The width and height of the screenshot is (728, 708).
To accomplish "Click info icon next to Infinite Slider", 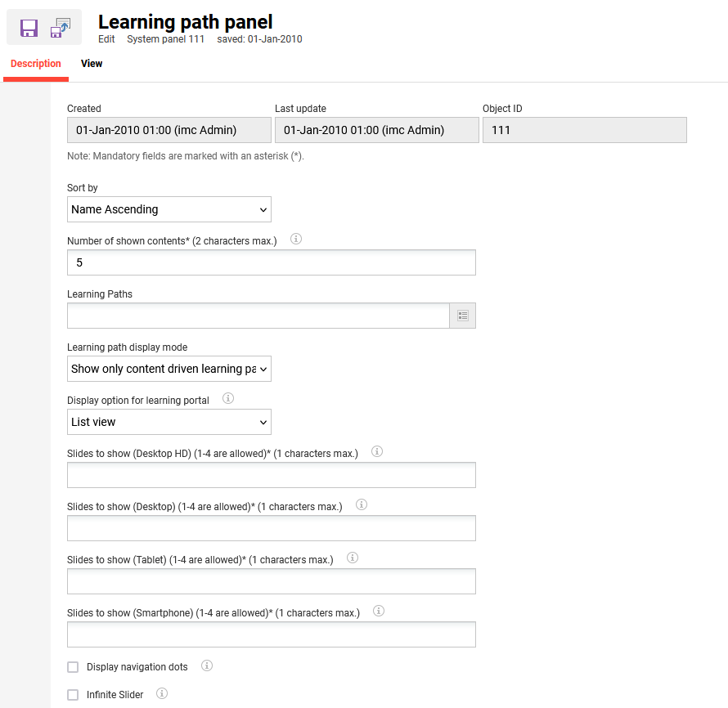I will pyautogui.click(x=162, y=694).
